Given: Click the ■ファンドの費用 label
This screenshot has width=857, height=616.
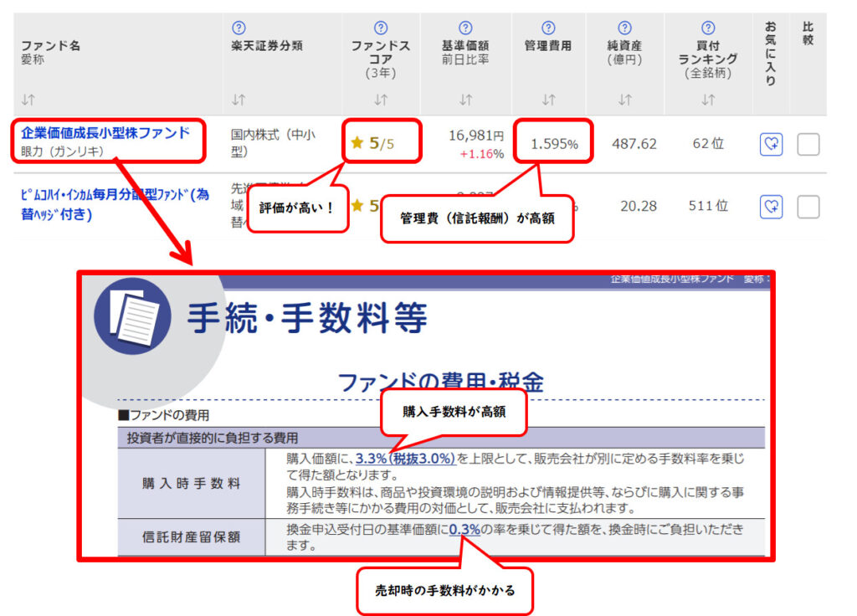Looking at the screenshot, I should pos(164,415).
